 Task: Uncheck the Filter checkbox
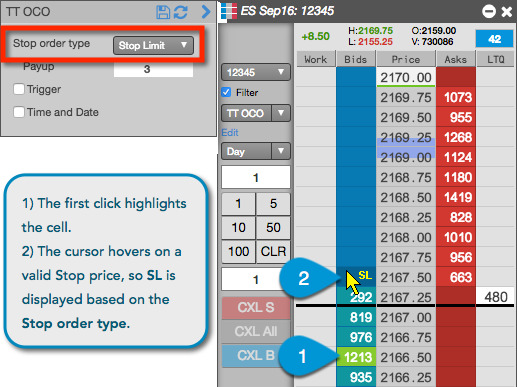pos(226,92)
